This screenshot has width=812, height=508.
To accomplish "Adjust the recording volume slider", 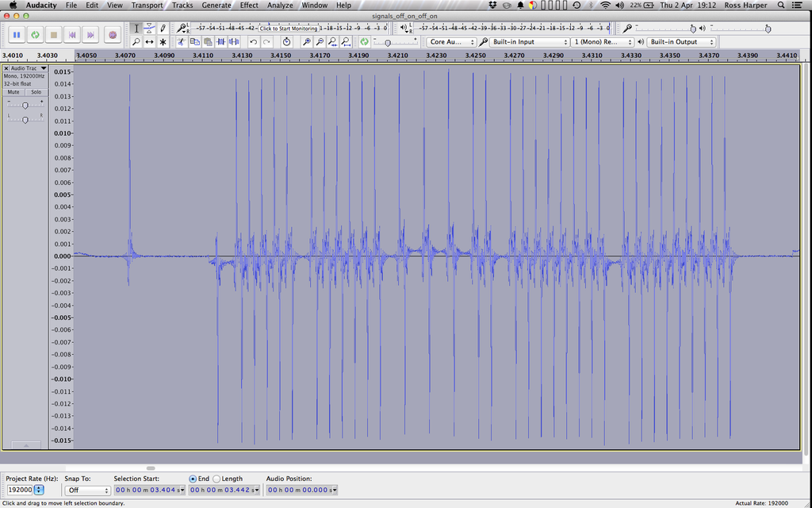I will pyautogui.click(x=693, y=29).
